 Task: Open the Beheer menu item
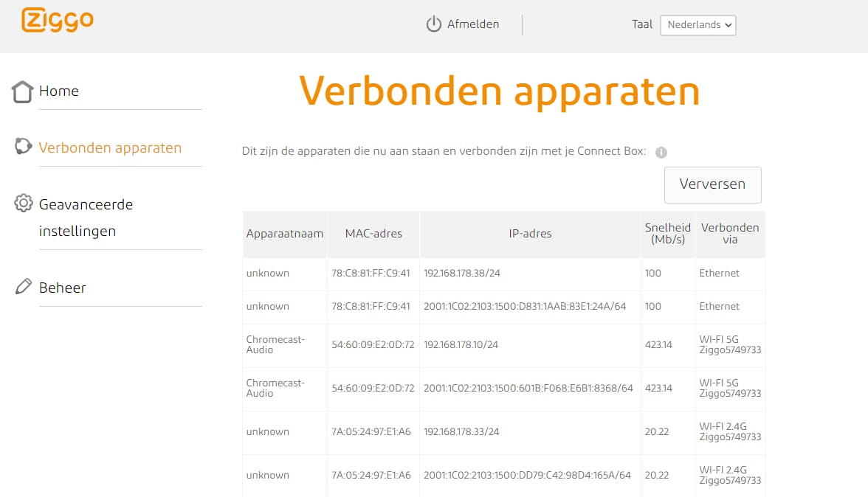63,288
